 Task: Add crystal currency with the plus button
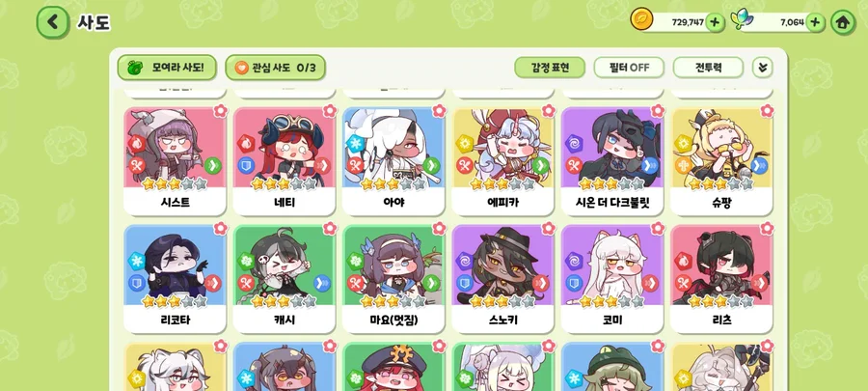click(x=815, y=22)
